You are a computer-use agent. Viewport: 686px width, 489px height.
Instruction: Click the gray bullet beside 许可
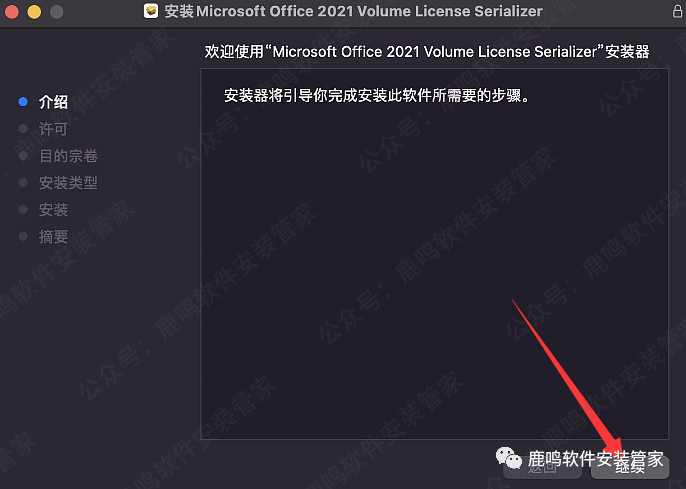(x=23, y=129)
